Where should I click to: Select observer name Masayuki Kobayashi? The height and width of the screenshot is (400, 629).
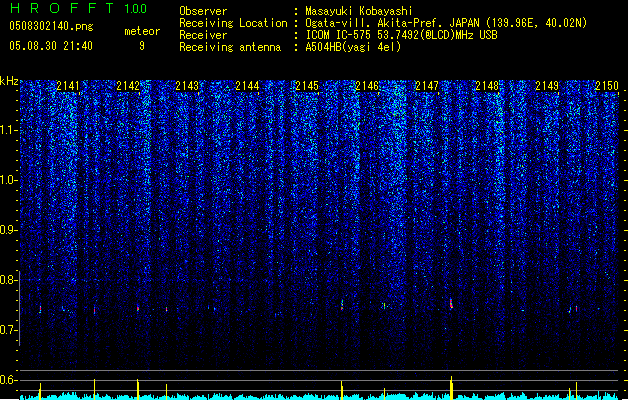pos(358,11)
